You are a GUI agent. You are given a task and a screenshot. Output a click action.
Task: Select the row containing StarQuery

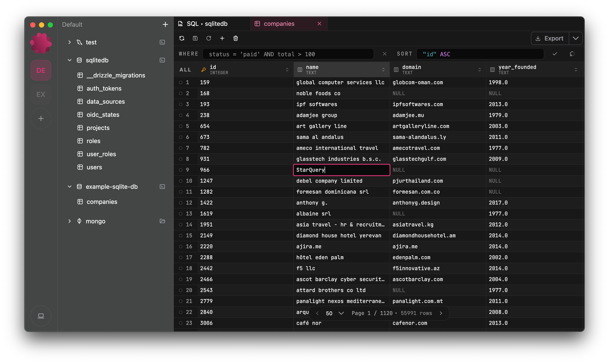coord(181,170)
